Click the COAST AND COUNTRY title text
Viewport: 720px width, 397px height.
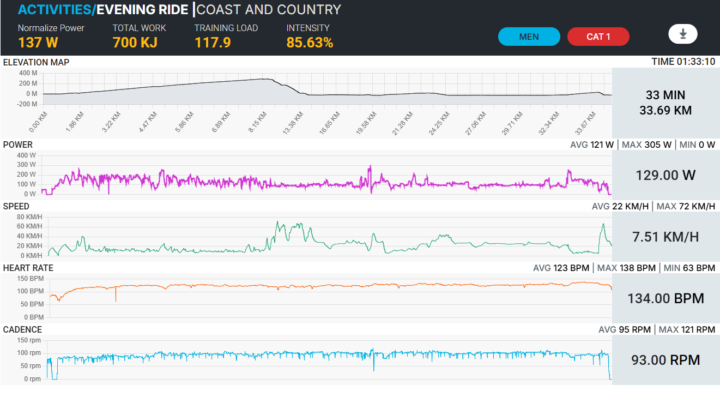269,10
